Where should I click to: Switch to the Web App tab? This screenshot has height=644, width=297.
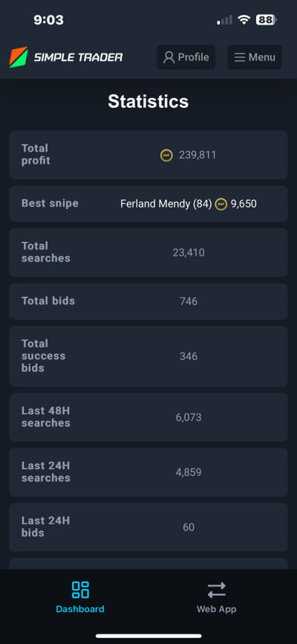216,596
